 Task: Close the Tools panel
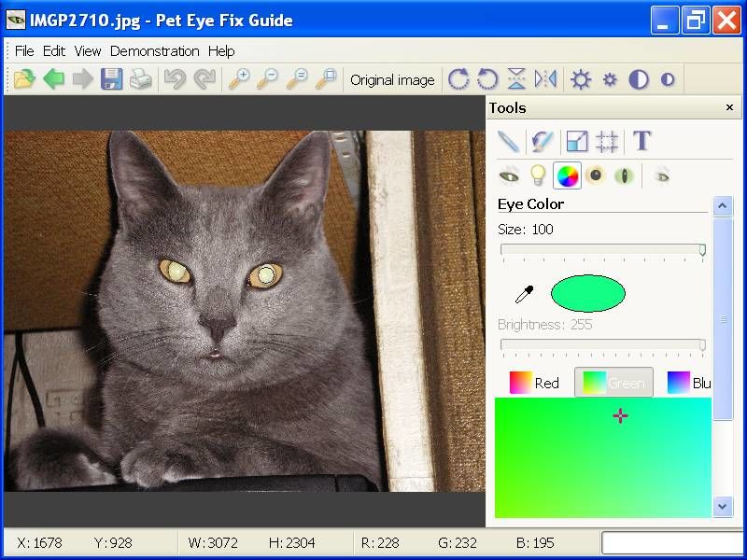(x=729, y=108)
